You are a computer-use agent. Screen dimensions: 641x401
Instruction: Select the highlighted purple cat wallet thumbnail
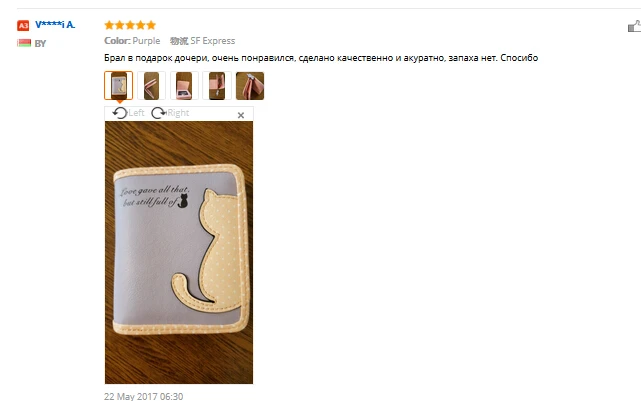coord(119,85)
